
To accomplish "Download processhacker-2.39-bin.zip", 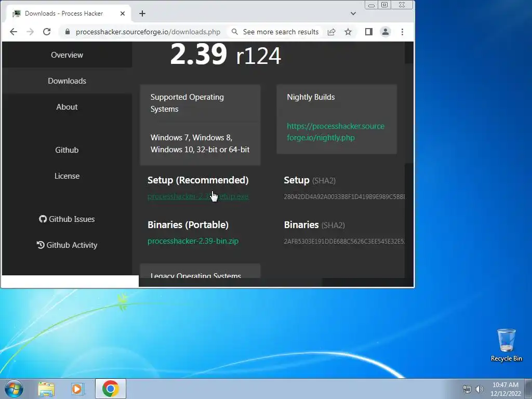I will point(193,241).
